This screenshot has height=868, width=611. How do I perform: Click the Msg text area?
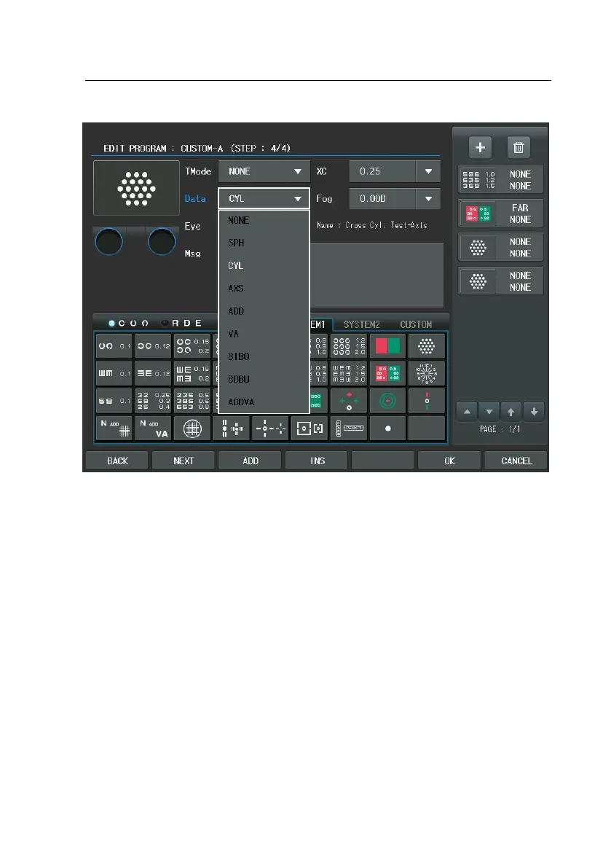[377, 275]
